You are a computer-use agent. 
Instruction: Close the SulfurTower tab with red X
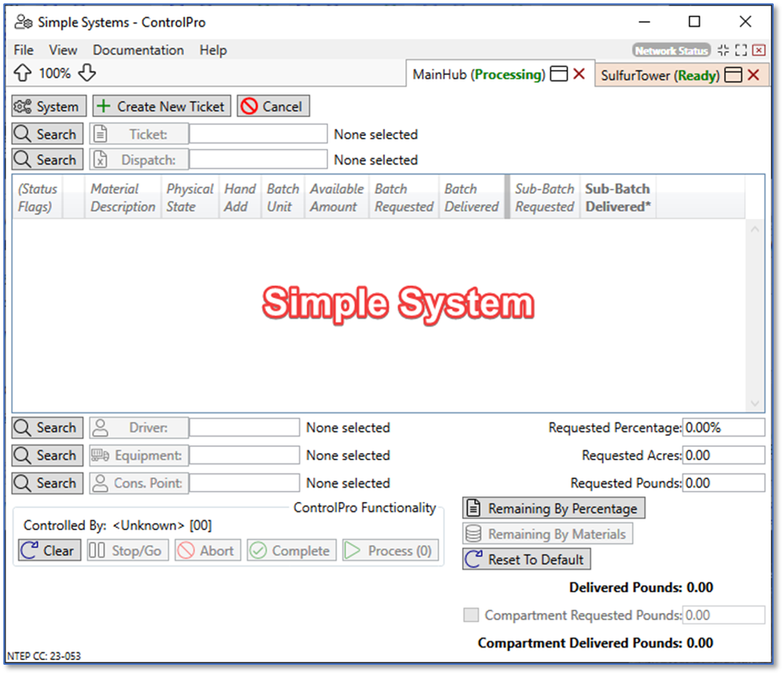(x=753, y=76)
